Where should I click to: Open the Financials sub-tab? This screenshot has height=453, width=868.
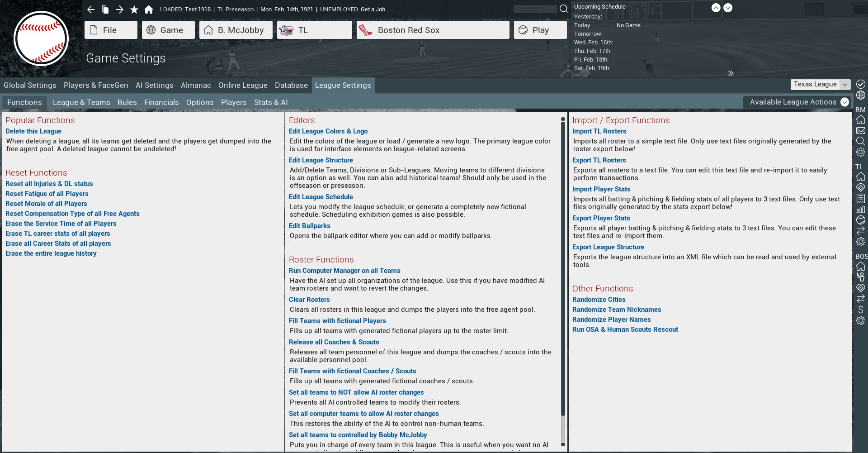[161, 102]
